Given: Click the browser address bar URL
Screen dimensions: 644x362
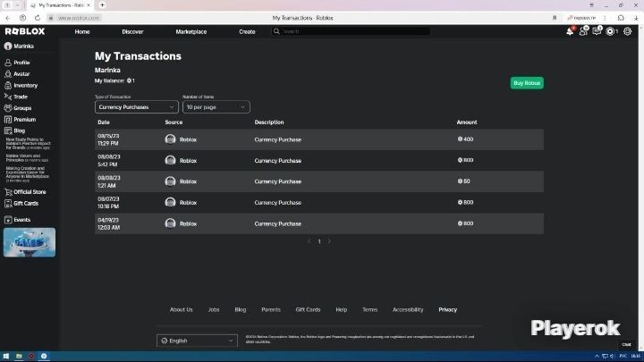Looking at the screenshot, I should click(78, 18).
